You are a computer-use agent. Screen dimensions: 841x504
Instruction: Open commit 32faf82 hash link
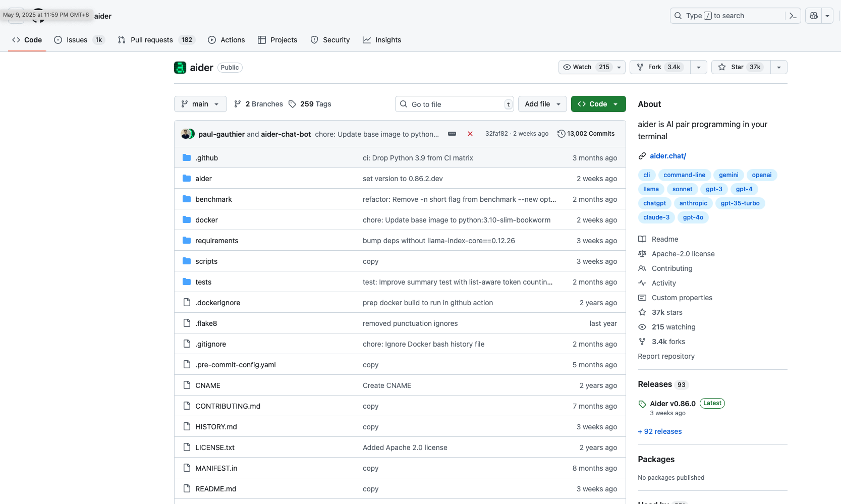(x=496, y=134)
